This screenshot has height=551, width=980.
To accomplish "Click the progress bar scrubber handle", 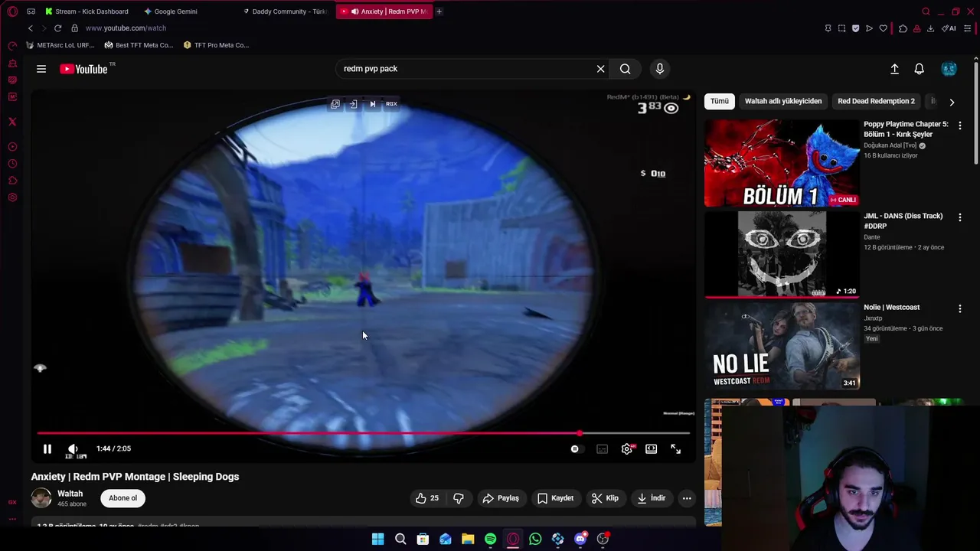I will (x=580, y=433).
